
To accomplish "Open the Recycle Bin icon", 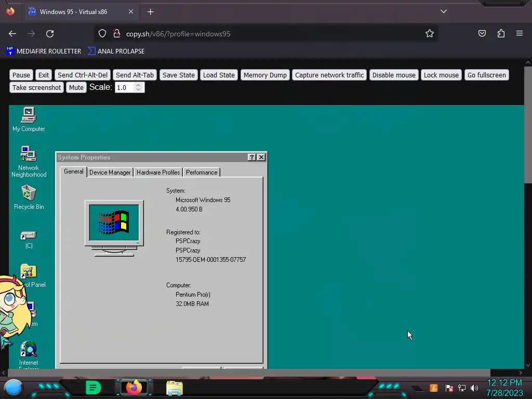I will (29, 197).
